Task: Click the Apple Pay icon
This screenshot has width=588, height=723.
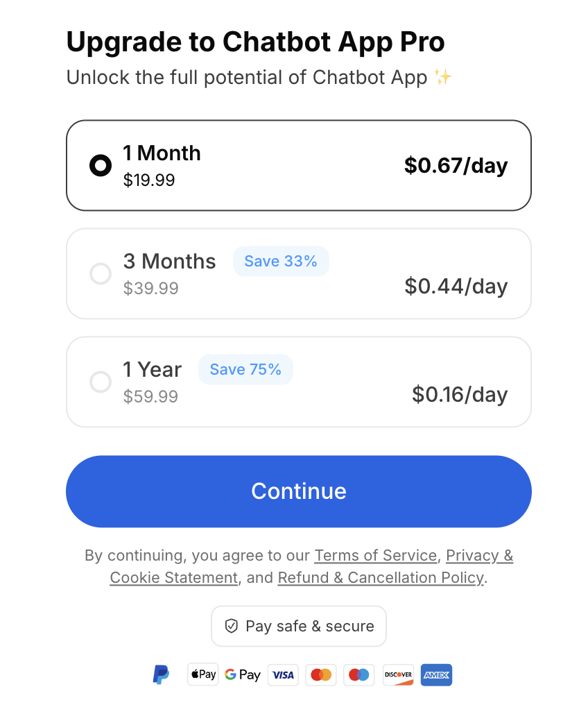Action: (x=203, y=674)
